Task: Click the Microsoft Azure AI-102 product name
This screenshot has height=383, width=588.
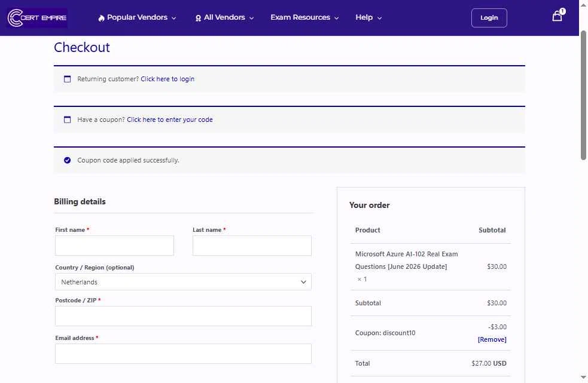Action: pyautogui.click(x=407, y=260)
